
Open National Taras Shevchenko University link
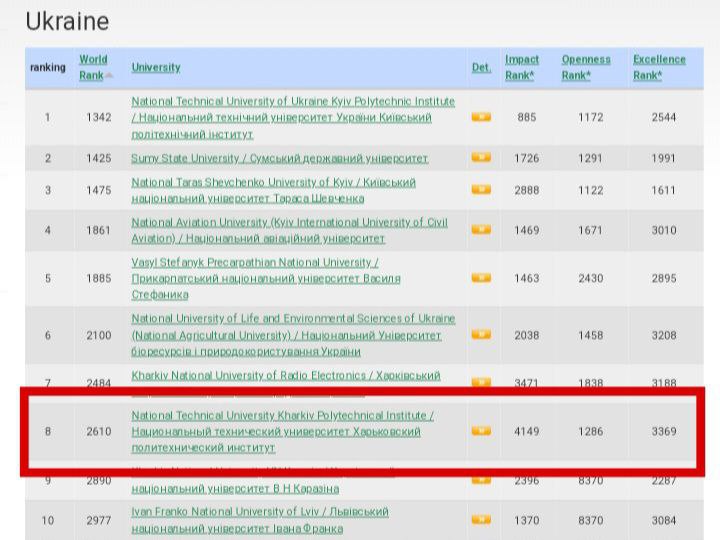click(273, 190)
